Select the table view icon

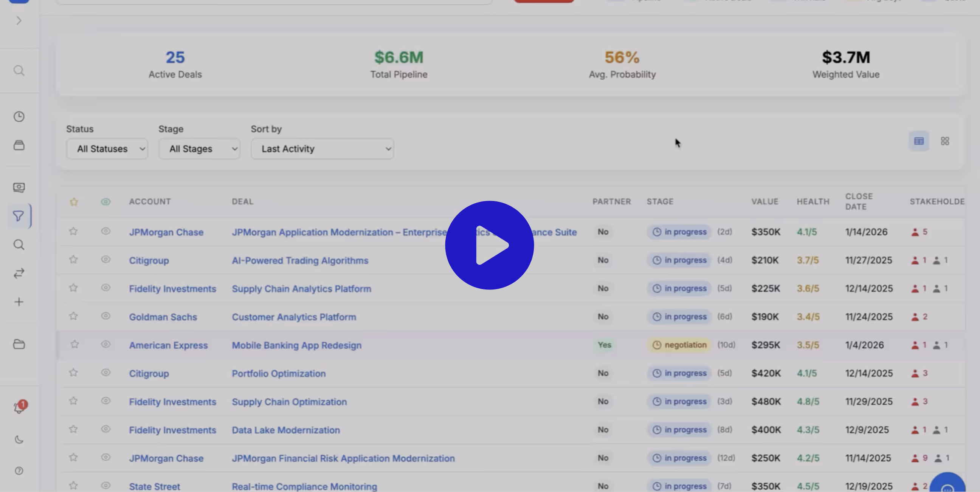(919, 141)
